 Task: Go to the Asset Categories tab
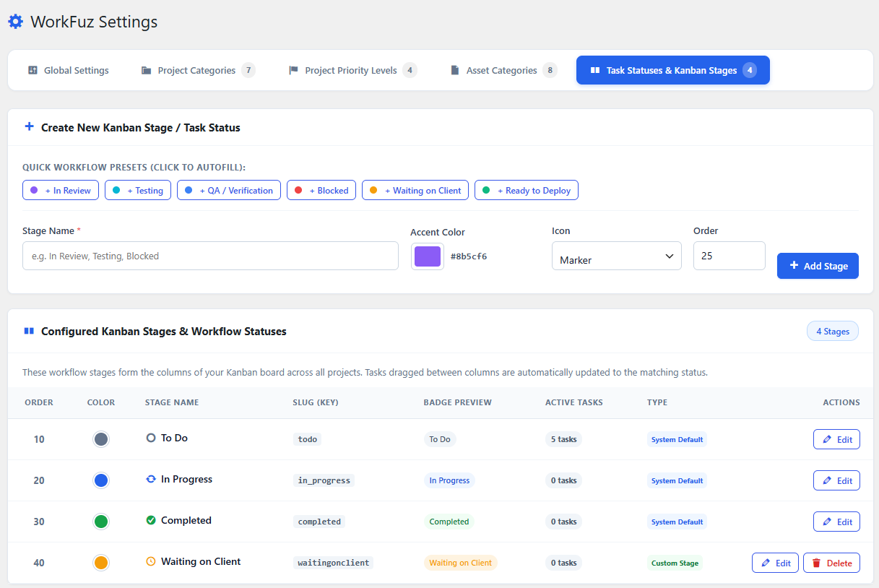(504, 70)
